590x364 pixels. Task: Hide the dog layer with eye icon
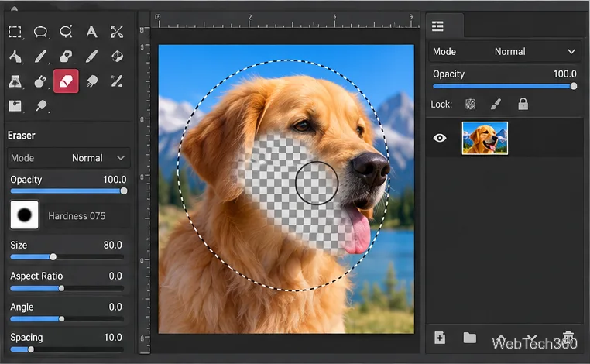coord(440,138)
